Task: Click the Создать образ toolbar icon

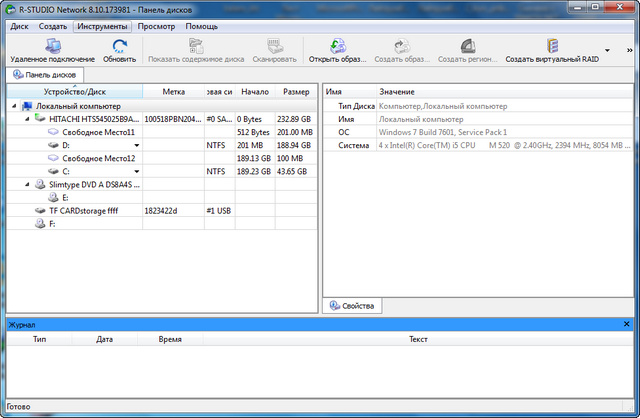Action: pyautogui.click(x=401, y=46)
